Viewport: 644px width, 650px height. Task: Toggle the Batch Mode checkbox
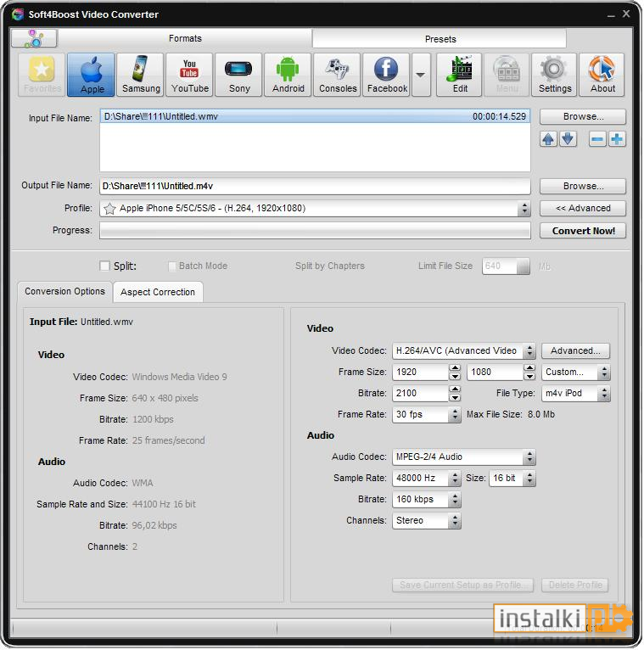[x=171, y=266]
